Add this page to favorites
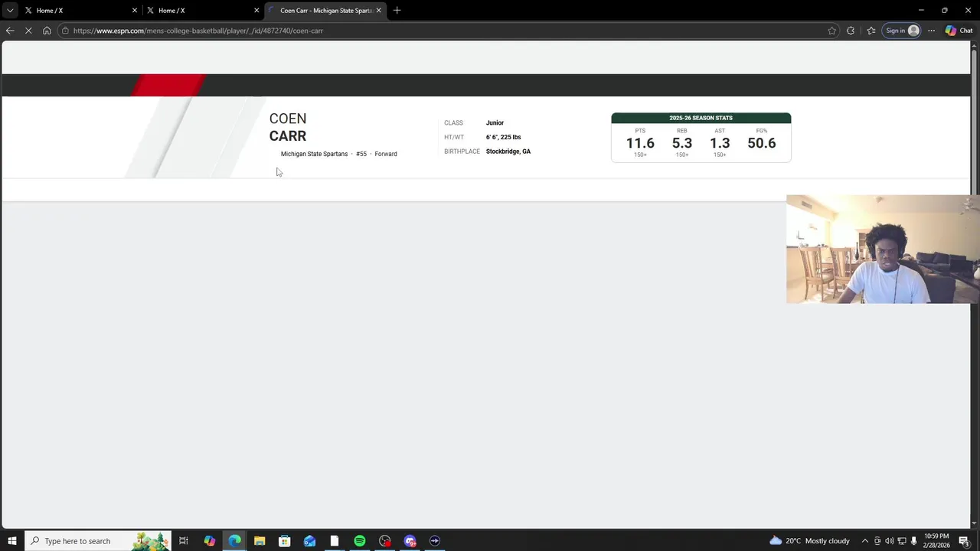This screenshot has height=551, width=980. (832, 31)
